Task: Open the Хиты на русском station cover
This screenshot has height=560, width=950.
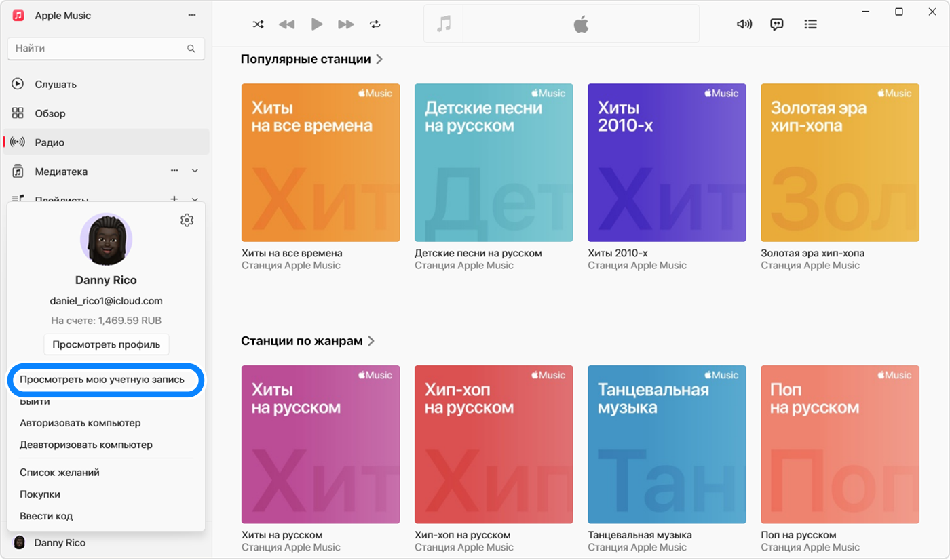Action: 320,445
